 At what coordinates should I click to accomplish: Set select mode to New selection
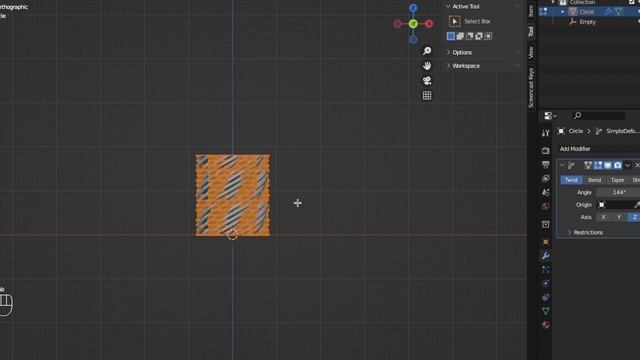(x=451, y=36)
